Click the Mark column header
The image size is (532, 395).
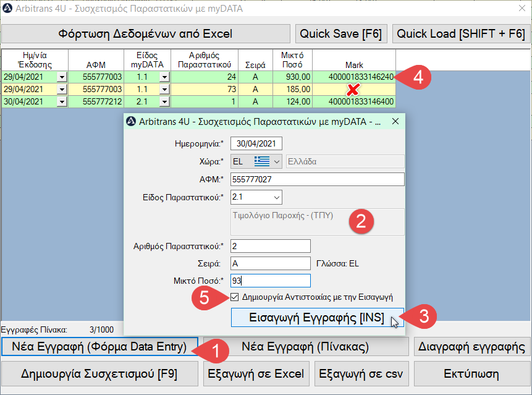(354, 60)
